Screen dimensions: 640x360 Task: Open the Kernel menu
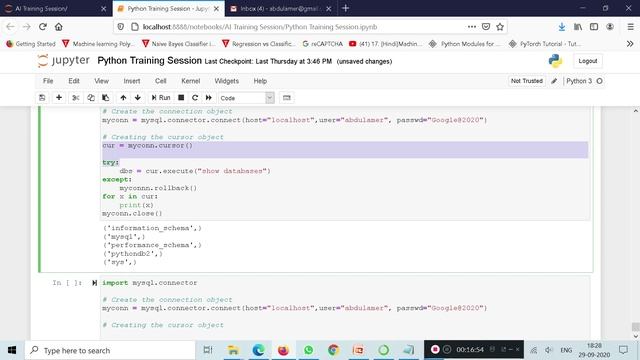coord(191,81)
